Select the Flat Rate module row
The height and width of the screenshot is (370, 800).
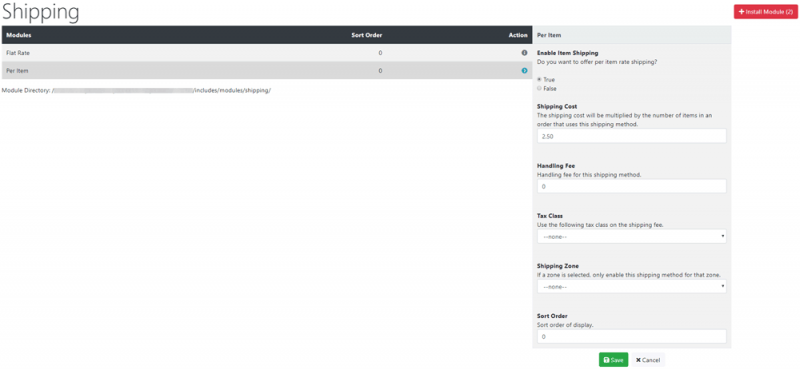coord(266,53)
